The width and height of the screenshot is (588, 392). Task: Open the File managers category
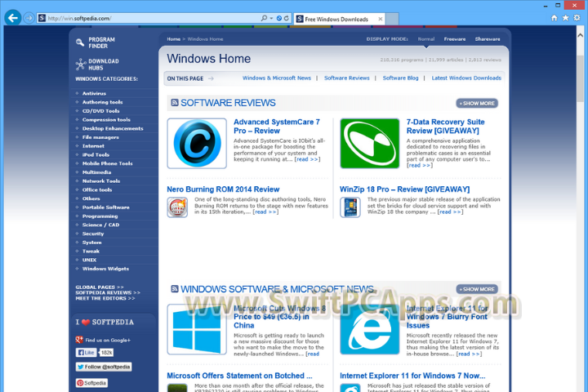100,137
